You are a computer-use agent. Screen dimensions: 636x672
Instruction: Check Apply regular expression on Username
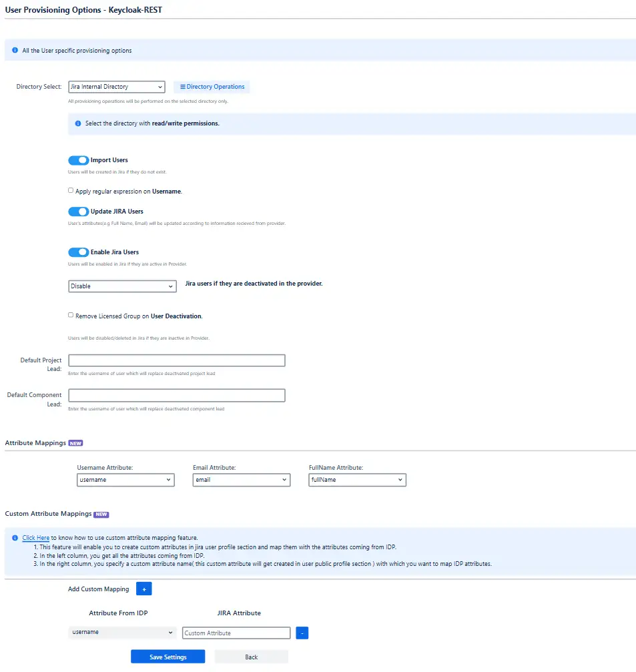(x=71, y=190)
